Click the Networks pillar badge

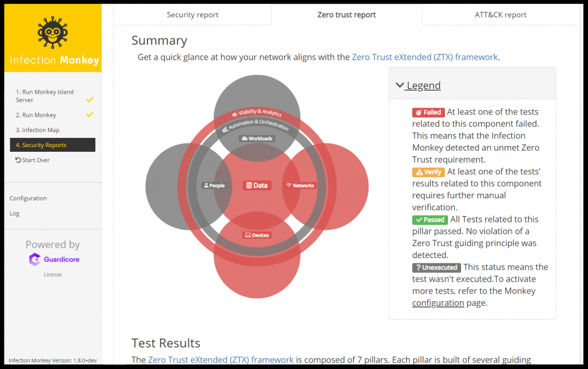[x=300, y=185]
